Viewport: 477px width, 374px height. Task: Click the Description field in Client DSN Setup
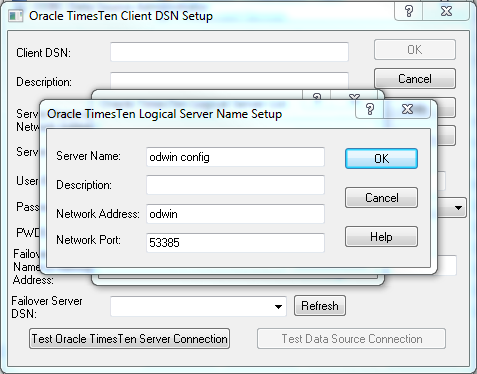[x=229, y=81]
